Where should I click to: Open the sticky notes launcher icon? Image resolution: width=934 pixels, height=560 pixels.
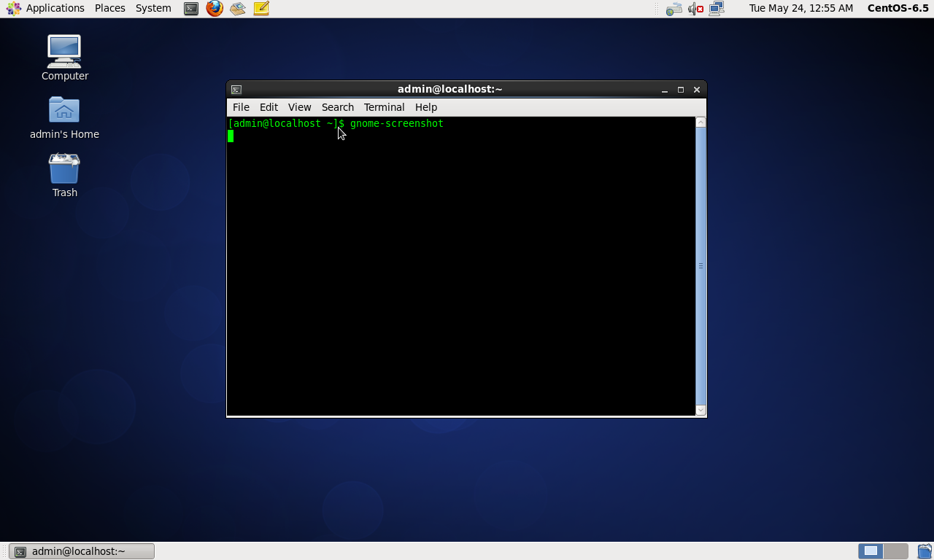click(261, 9)
